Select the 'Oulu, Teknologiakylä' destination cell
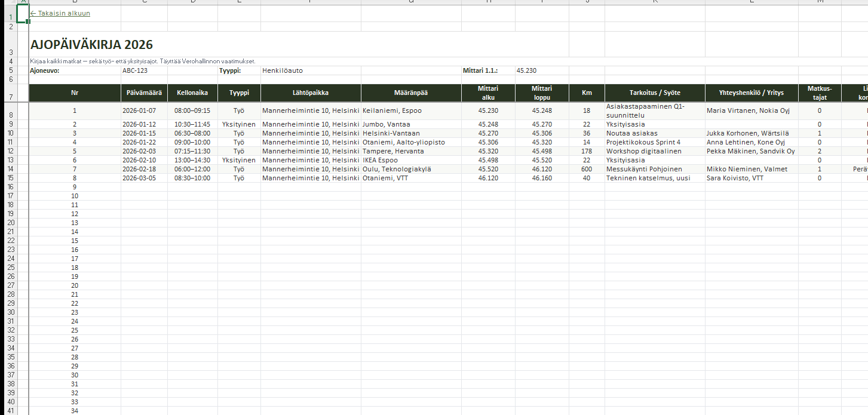This screenshot has width=868, height=415. [x=397, y=169]
